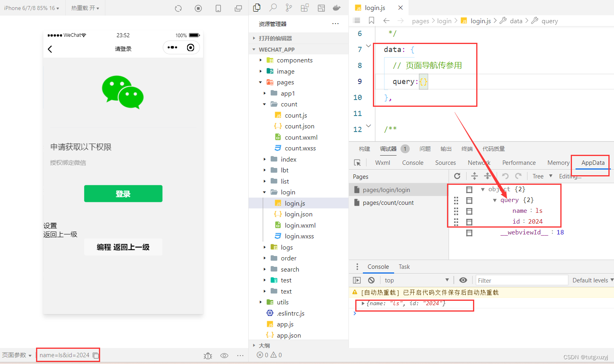Undo the AppData edit
Image resolution: width=614 pixels, height=364 pixels.
[x=505, y=176]
